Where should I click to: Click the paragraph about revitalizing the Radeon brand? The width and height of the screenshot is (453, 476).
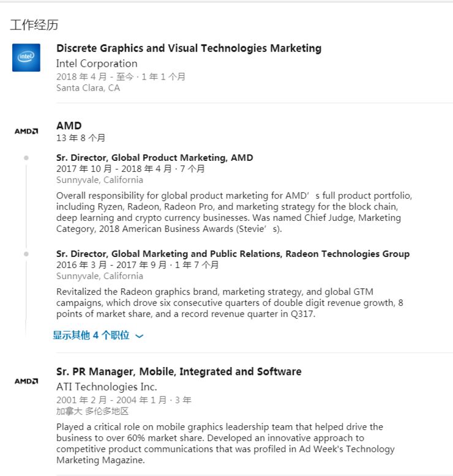tap(230, 303)
